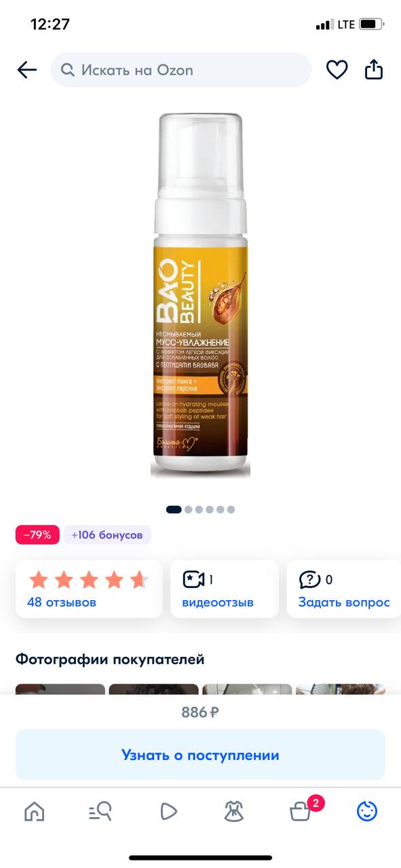Open first customer photo thumbnail
Image resolution: width=401 pixels, height=868 pixels.
point(60,689)
